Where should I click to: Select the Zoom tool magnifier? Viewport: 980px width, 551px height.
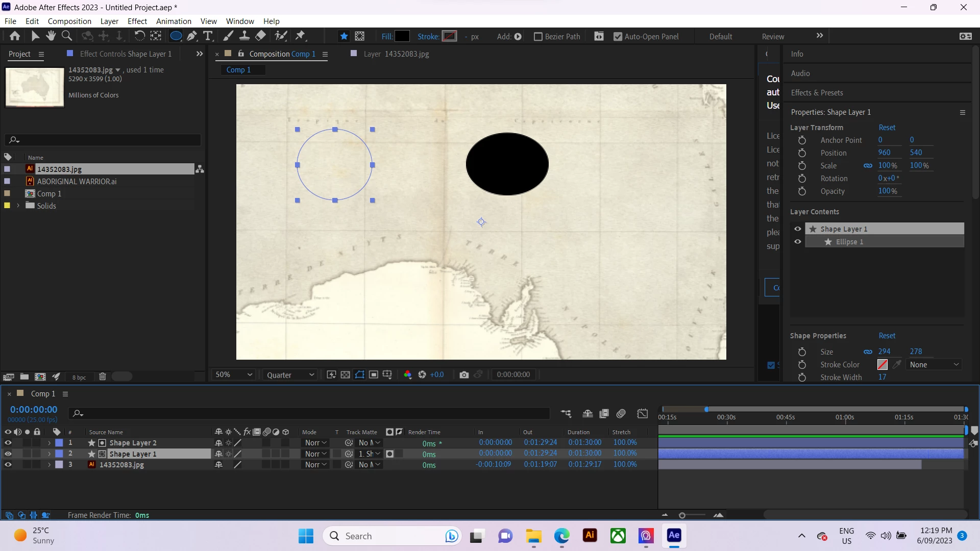[67, 36]
